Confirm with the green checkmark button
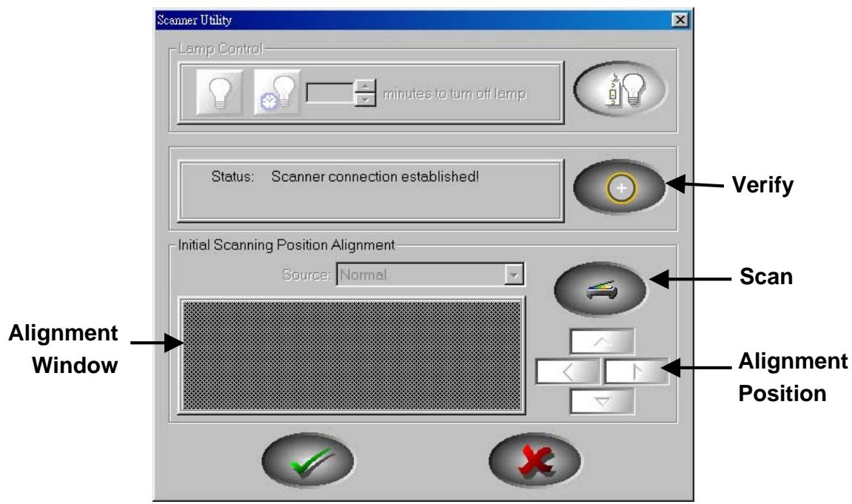The image size is (852, 504). [308, 460]
